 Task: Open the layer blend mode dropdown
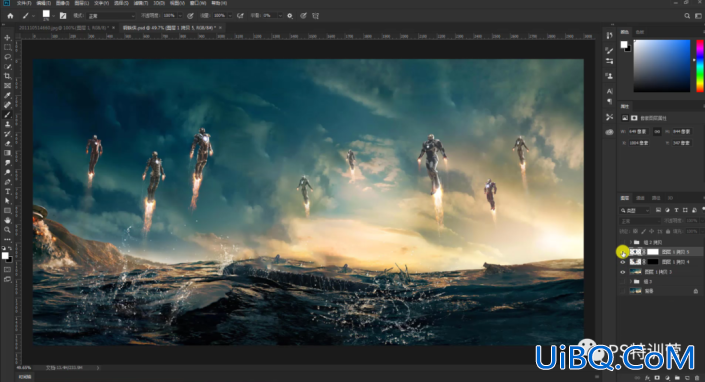[640, 221]
